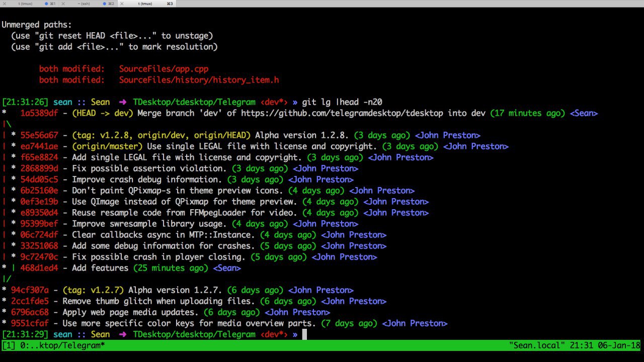Click the '(HEAD -> dev)' ref label
644x362 pixels.
coord(103,113)
